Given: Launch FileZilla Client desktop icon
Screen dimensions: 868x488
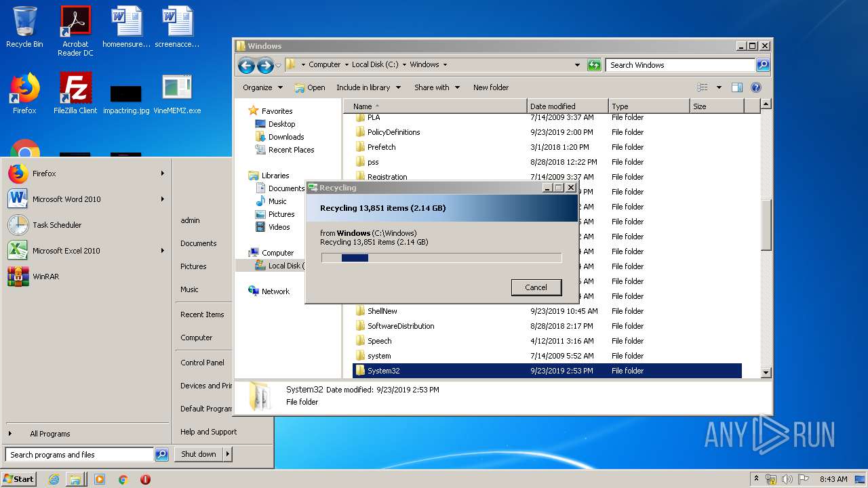Looking at the screenshot, I should 75,94.
